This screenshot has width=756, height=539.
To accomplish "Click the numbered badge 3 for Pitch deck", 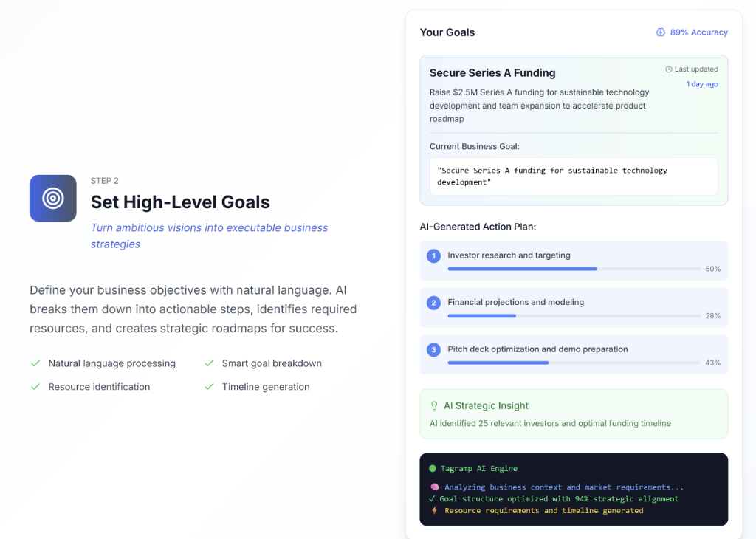I will [433, 350].
